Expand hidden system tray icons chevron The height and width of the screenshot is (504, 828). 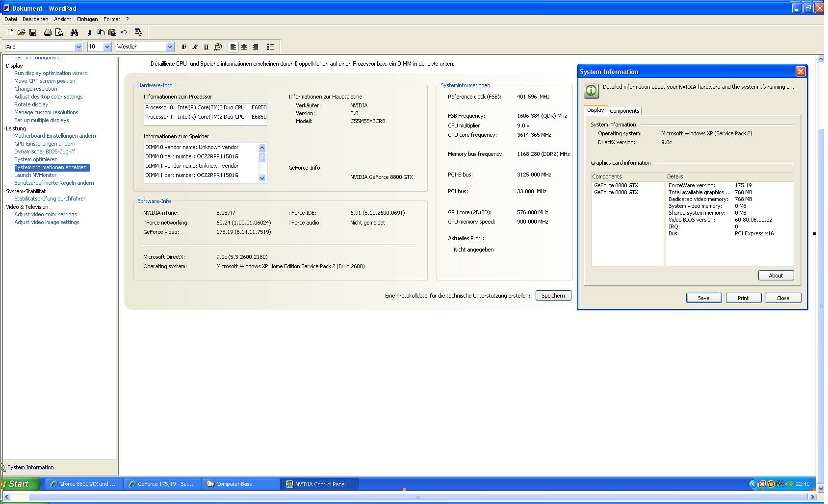pos(752,484)
